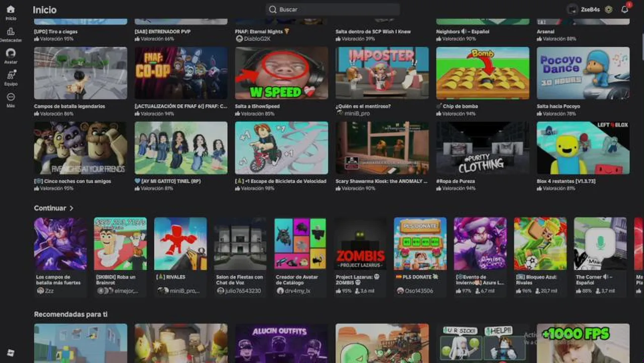Open the +1000 FPS recommended thumbnail
Viewport: 644px width, 363px height.
coord(583,343)
